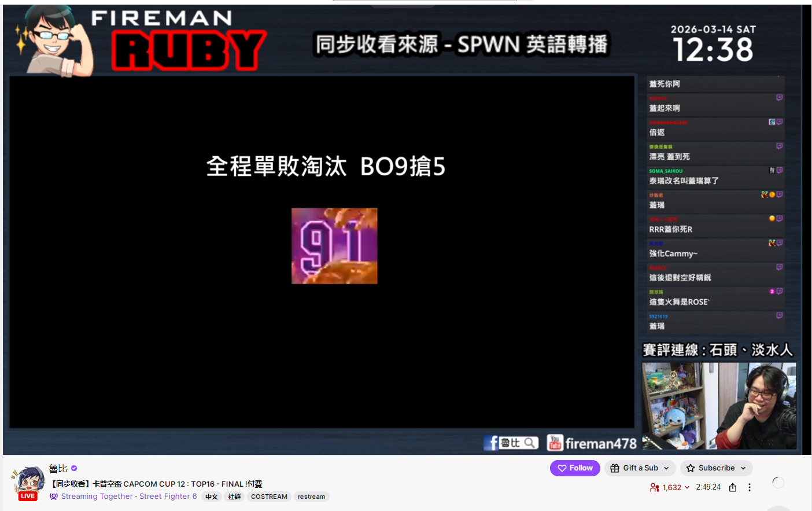812x511 pixels.
Task: Select the 社群 tag
Action: 234,497
